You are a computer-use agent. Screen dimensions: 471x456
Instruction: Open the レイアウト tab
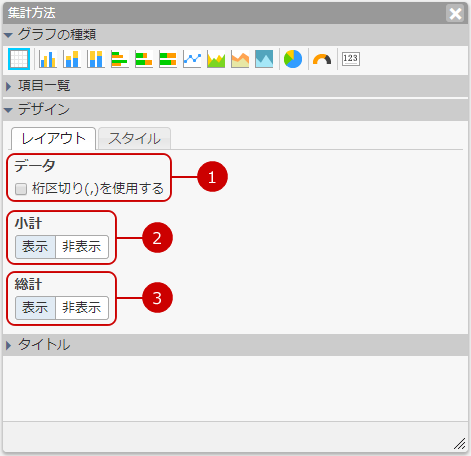pyautogui.click(x=54, y=139)
